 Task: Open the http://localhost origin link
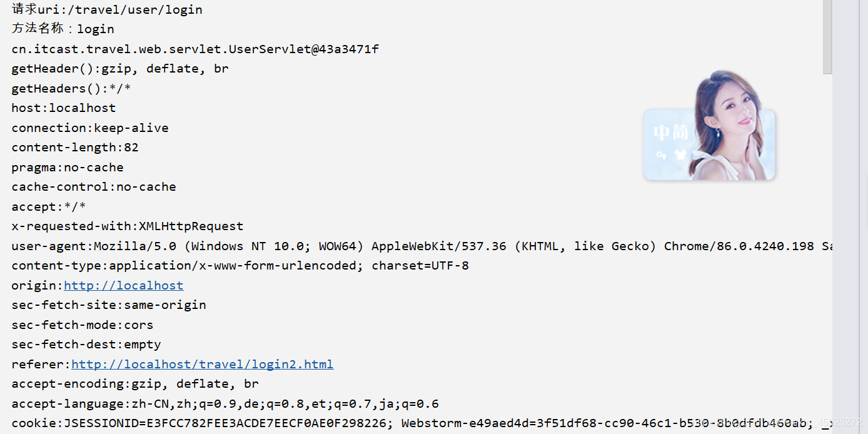pyautogui.click(x=123, y=286)
